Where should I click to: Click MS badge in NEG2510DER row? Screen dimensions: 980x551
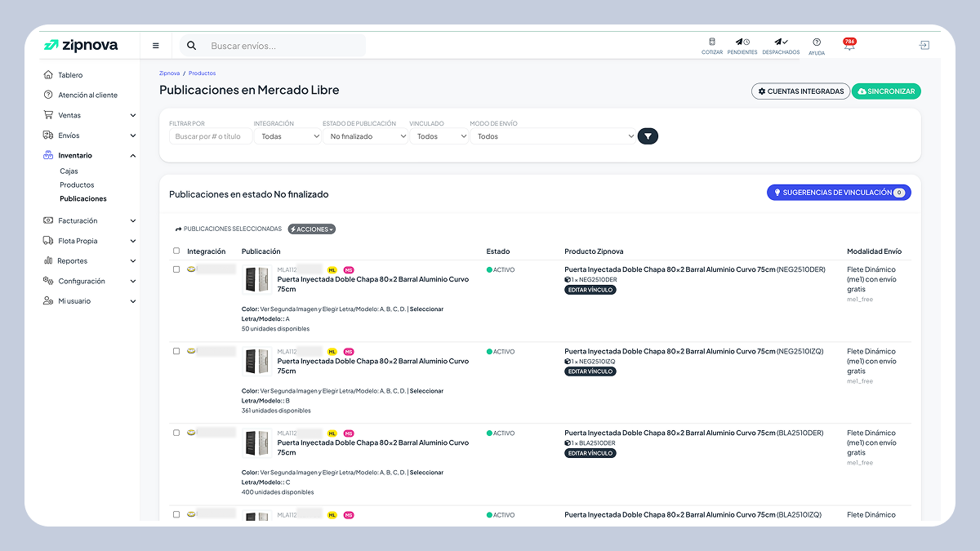349,270
